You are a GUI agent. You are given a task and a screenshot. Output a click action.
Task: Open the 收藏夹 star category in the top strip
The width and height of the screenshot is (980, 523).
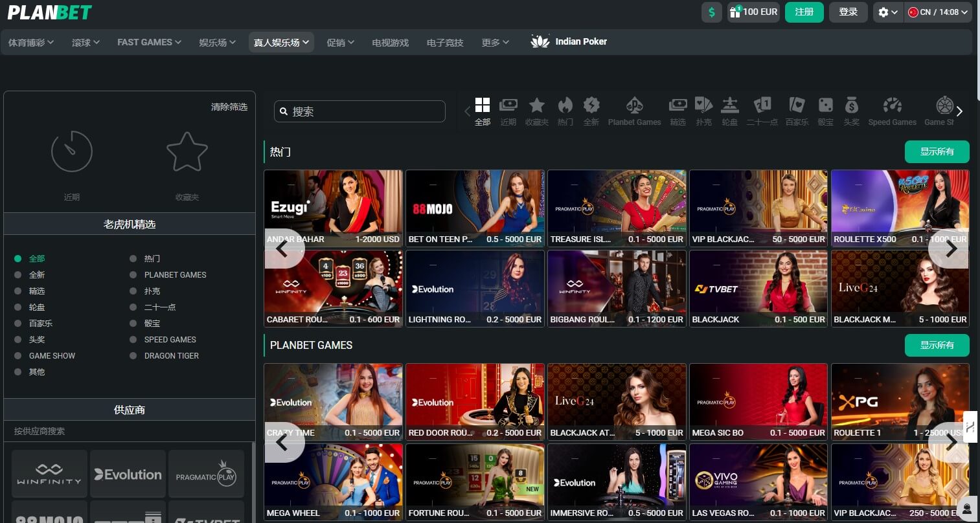click(536, 105)
